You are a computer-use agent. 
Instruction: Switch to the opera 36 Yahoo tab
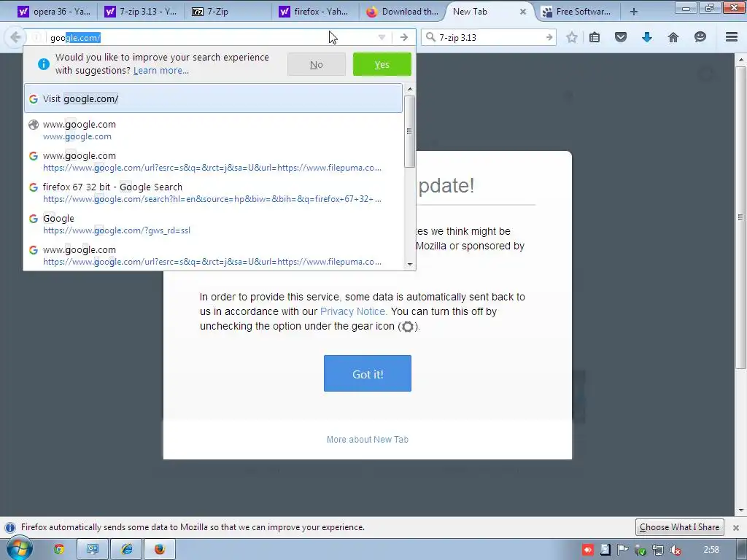tap(54, 12)
